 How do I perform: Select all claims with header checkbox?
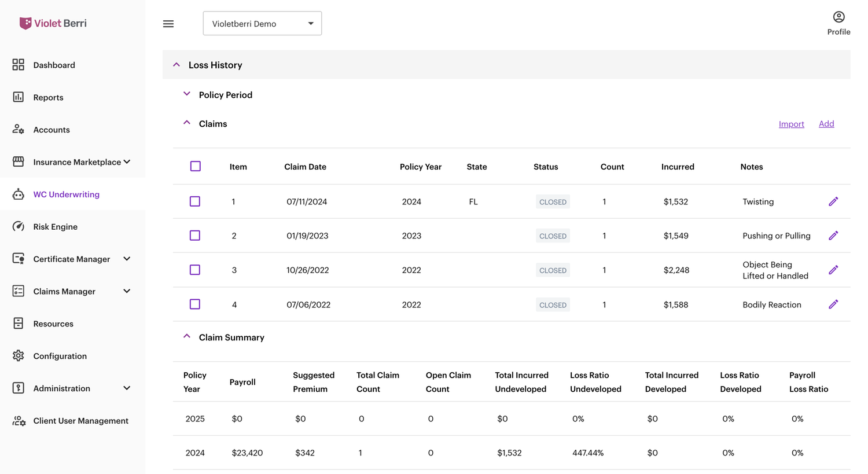(196, 167)
